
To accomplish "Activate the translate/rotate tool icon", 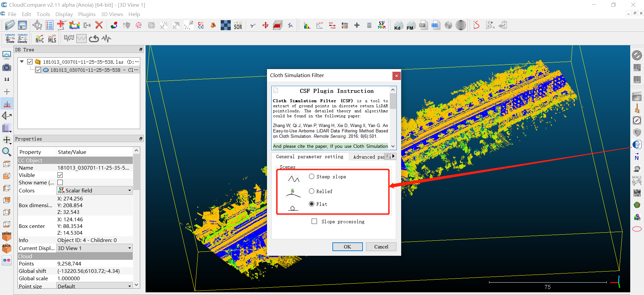I will 265,25.
